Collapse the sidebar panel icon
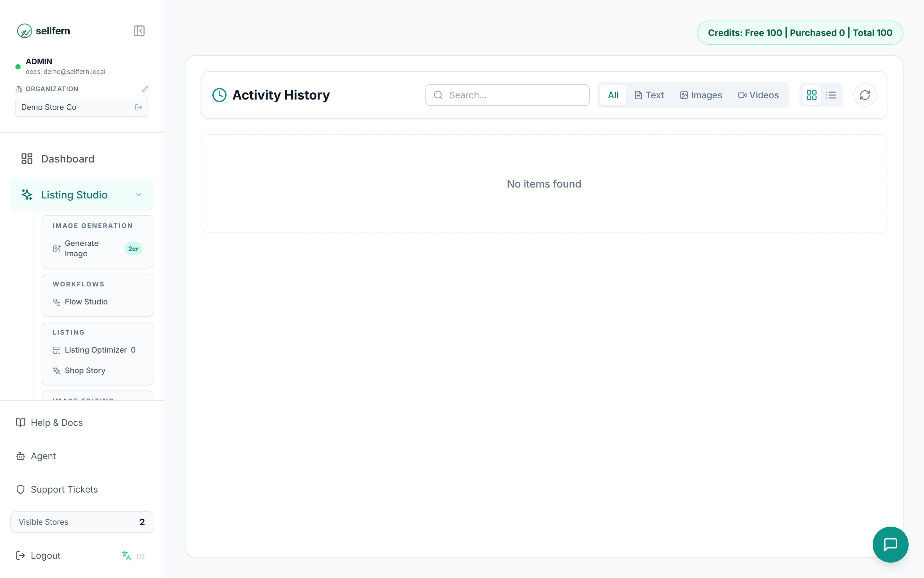The width and height of the screenshot is (924, 578). pos(139,31)
